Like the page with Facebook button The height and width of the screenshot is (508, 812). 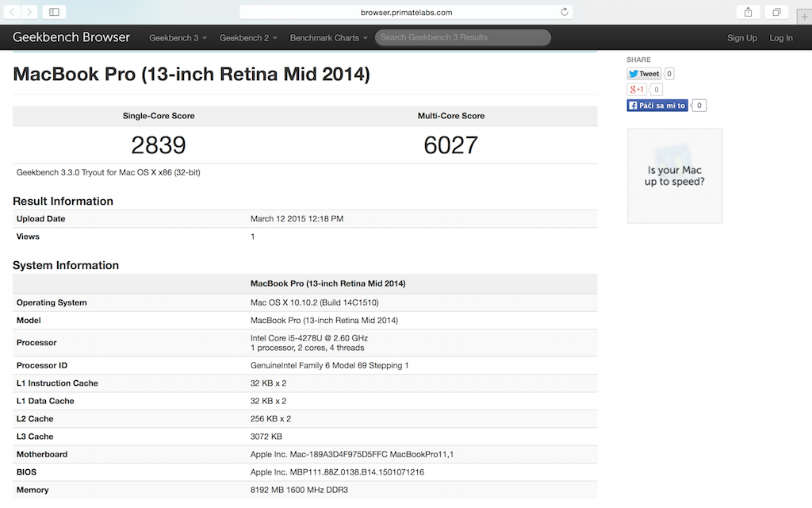coord(657,106)
